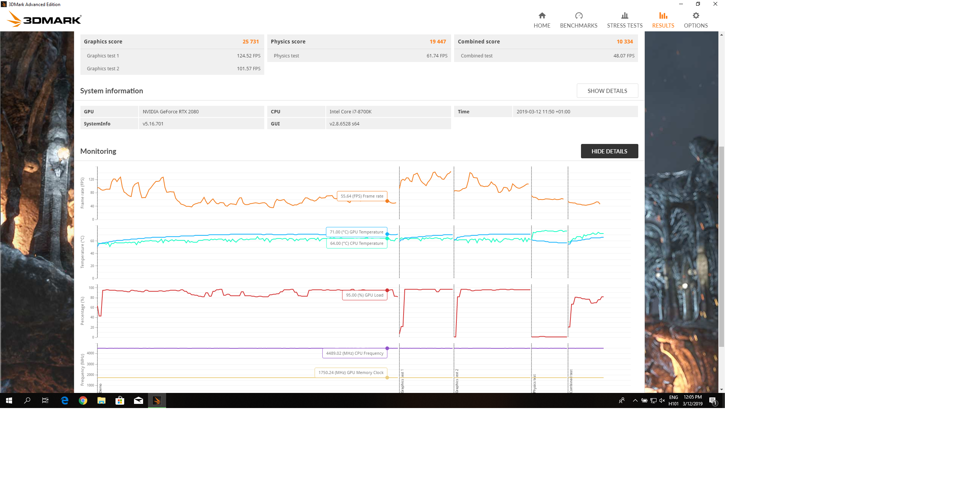Screen dimensions: 980x504
Task: Click the yellow GPU Memory Clock marker dot
Action: [387, 377]
